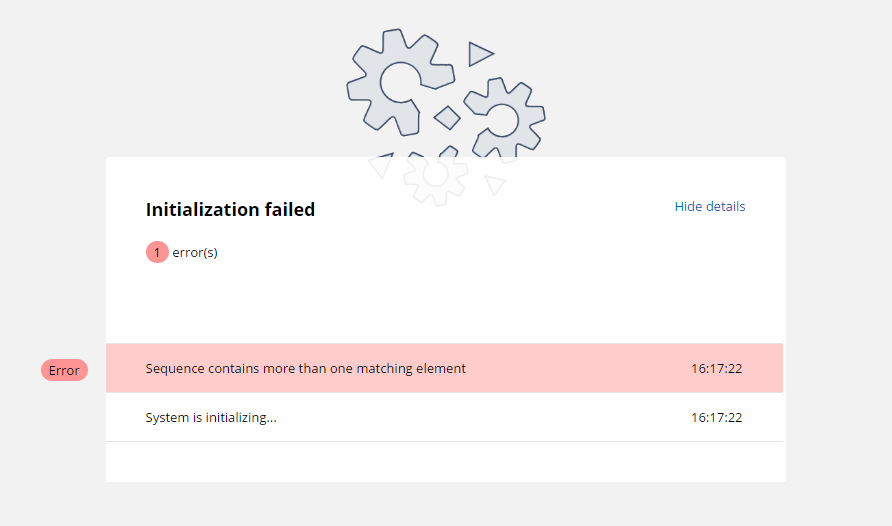This screenshot has width=892, height=526.
Task: Click the error(s) count label
Action: coord(195,252)
